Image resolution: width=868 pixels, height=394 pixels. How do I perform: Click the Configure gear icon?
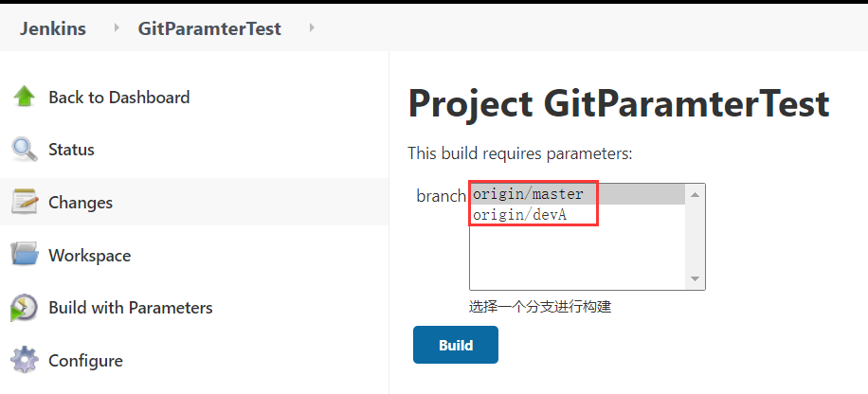pyautogui.click(x=24, y=361)
